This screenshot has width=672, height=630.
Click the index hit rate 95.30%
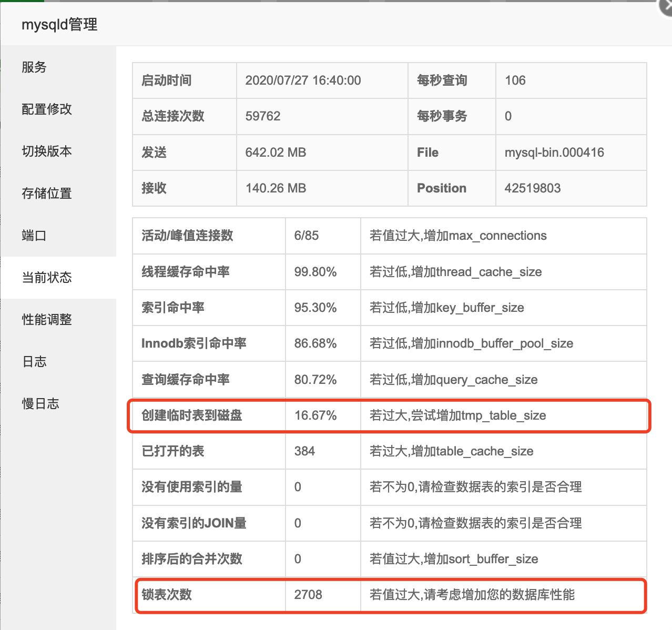315,308
